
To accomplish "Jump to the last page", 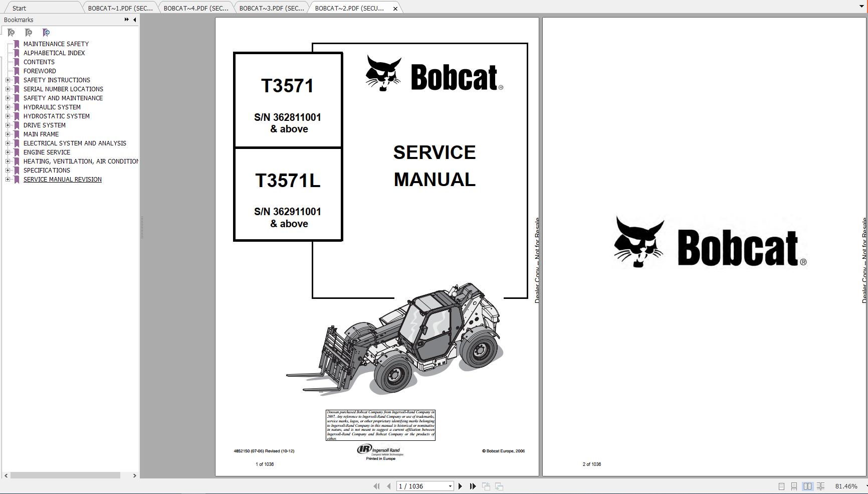I will [473, 486].
